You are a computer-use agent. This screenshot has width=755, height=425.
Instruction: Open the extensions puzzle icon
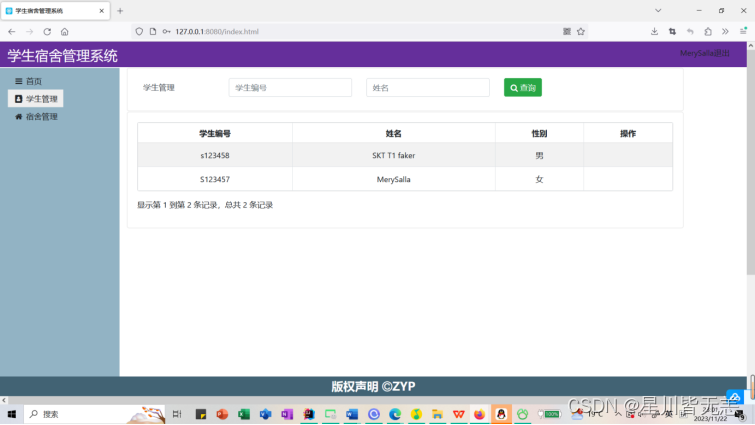[708, 32]
